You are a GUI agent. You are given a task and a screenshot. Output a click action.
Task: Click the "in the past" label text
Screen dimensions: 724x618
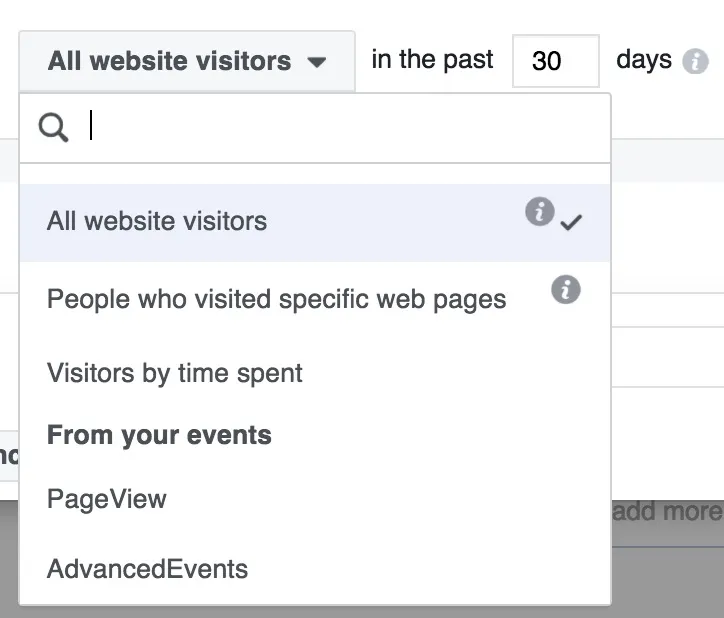432,60
